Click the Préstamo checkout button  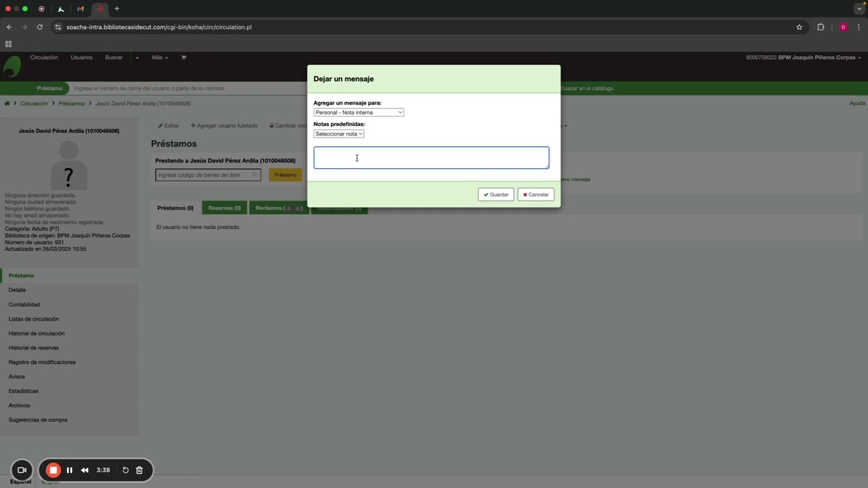pos(285,175)
